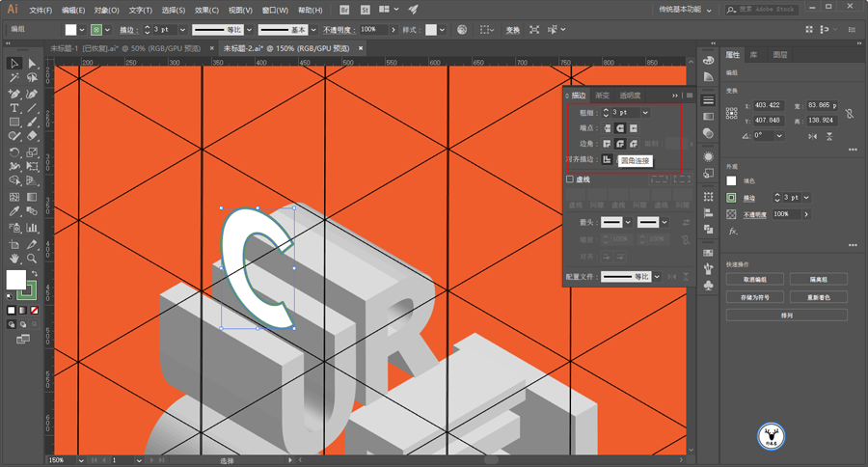Choose projecting cap in Stroke panel
This screenshot has height=467, width=868.
634,128
